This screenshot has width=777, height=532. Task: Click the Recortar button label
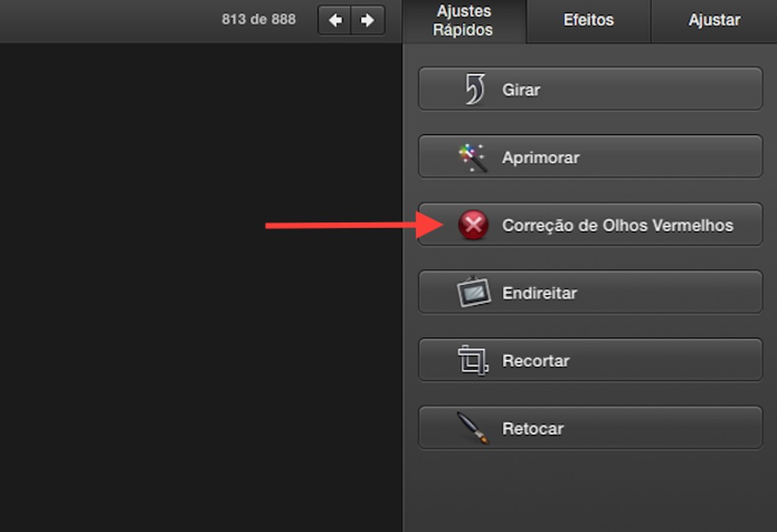click(535, 361)
